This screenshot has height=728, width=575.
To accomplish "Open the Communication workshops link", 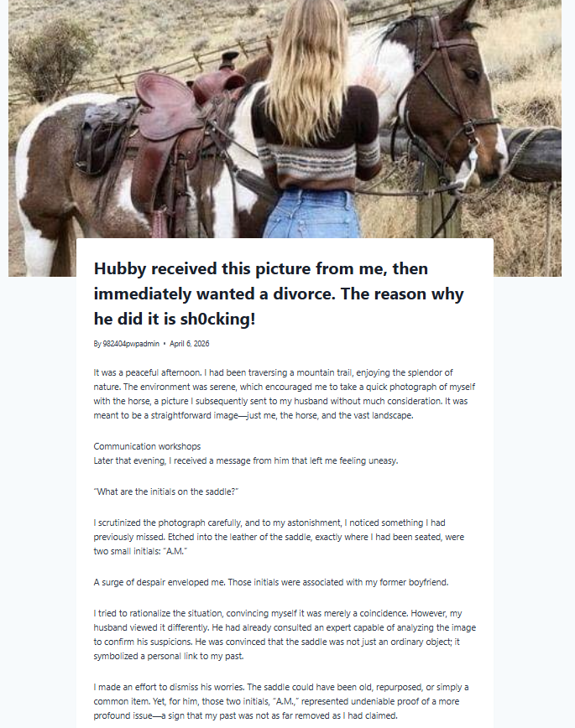I will point(147,446).
